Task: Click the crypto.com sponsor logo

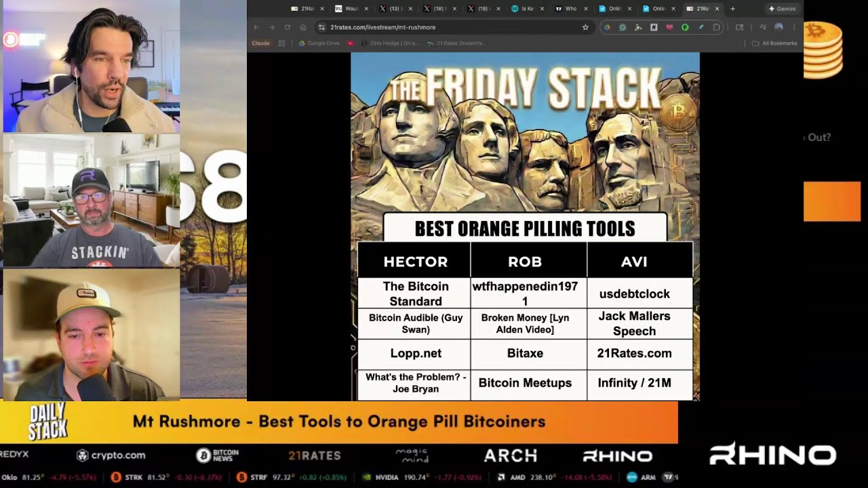Action: tap(111, 455)
